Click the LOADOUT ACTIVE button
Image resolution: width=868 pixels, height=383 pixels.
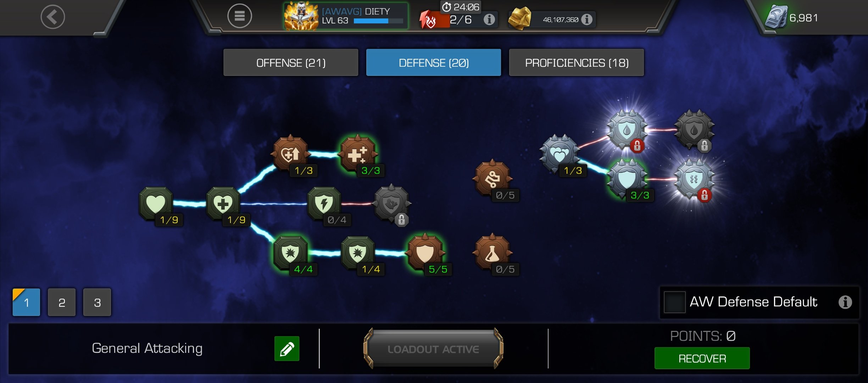click(x=433, y=349)
